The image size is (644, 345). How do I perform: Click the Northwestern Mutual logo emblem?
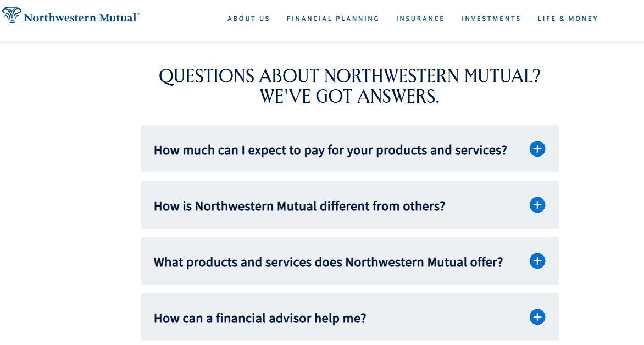[x=12, y=15]
